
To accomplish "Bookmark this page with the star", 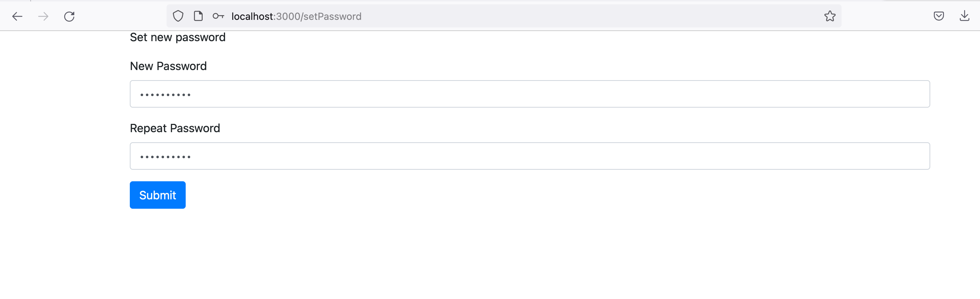I will [x=830, y=16].
